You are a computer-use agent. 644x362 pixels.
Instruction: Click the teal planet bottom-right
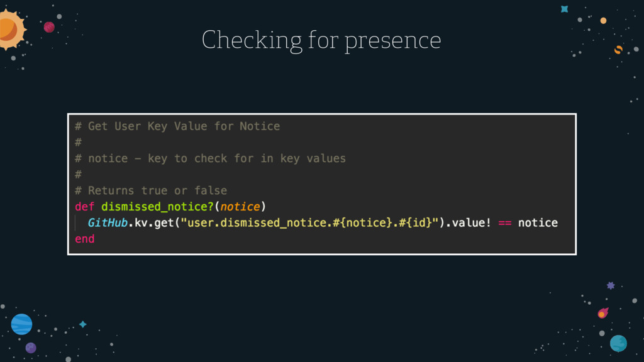pyautogui.click(x=618, y=343)
